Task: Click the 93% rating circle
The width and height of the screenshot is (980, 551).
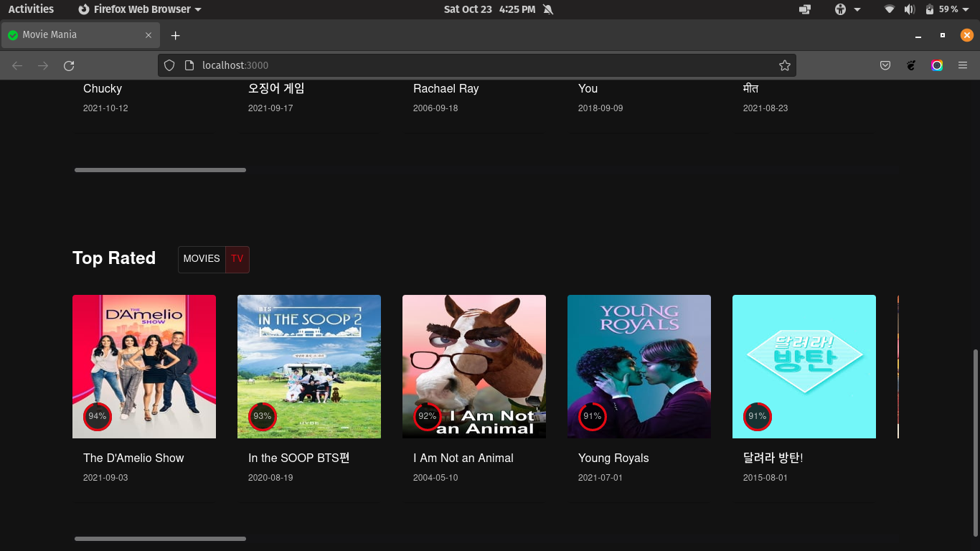Action: pos(263,417)
